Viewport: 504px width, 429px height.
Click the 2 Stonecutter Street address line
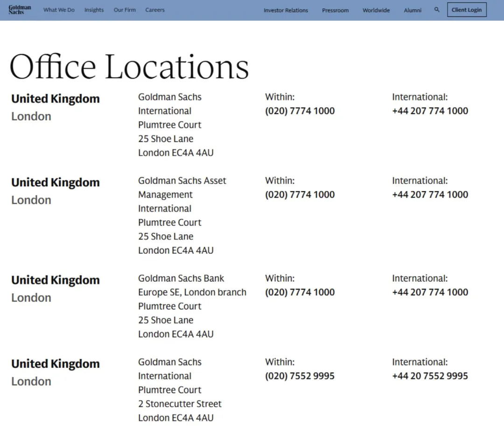[x=180, y=404]
